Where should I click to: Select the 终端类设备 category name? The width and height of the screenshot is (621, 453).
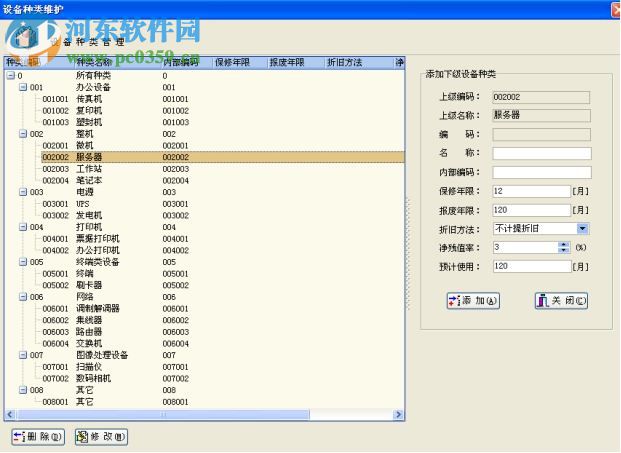click(97, 262)
